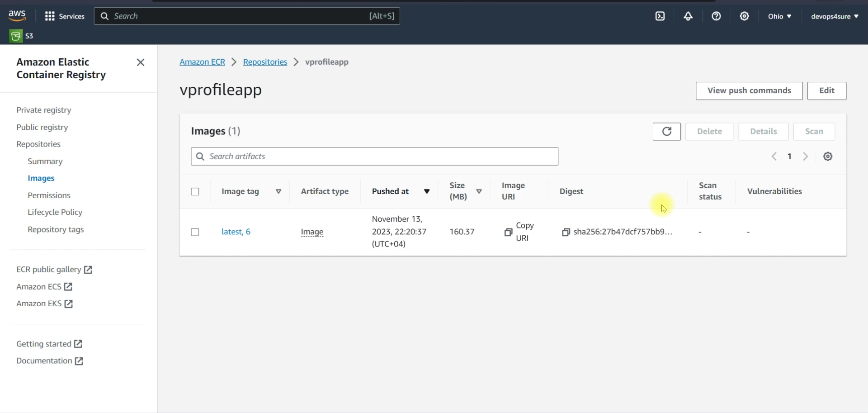Screen dimensions: 868x413
Task: Refresh the images list
Action: [667, 132]
